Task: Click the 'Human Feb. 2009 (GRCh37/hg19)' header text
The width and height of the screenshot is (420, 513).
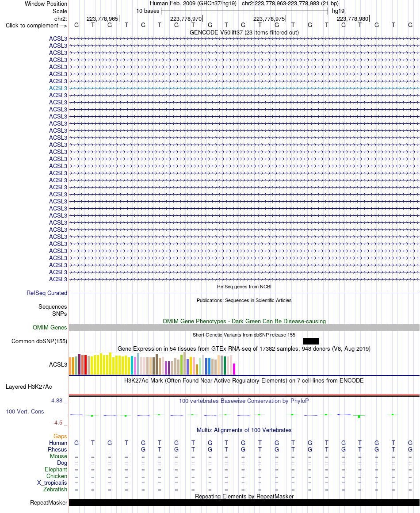Action: pyautogui.click(x=193, y=4)
